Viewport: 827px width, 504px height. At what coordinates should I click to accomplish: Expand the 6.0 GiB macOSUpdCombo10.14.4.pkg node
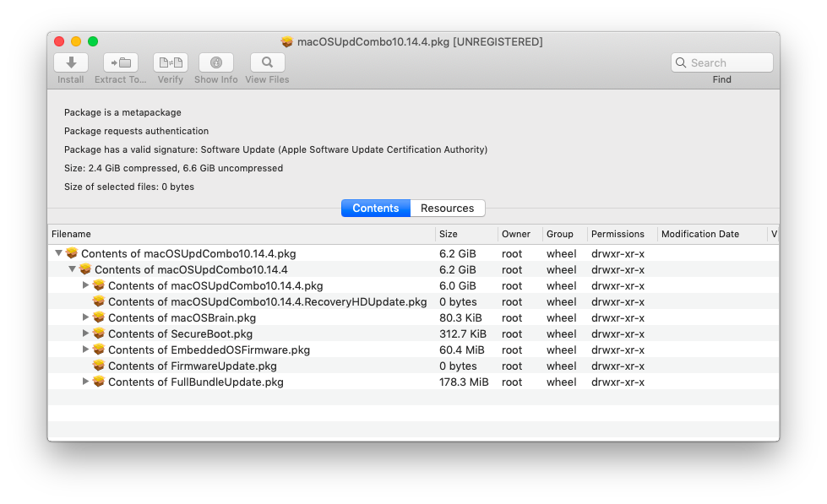click(x=85, y=285)
